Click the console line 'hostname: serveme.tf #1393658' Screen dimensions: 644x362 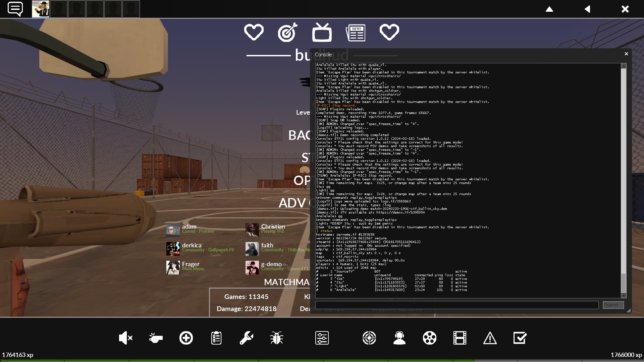pyautogui.click(x=345, y=235)
